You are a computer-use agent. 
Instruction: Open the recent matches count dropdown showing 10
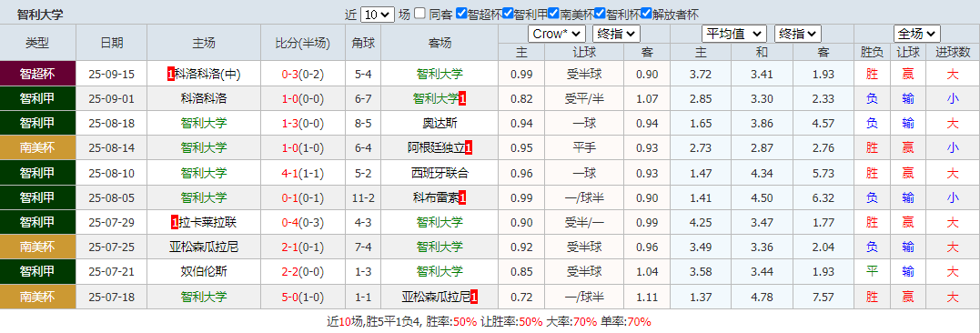pyautogui.click(x=377, y=15)
